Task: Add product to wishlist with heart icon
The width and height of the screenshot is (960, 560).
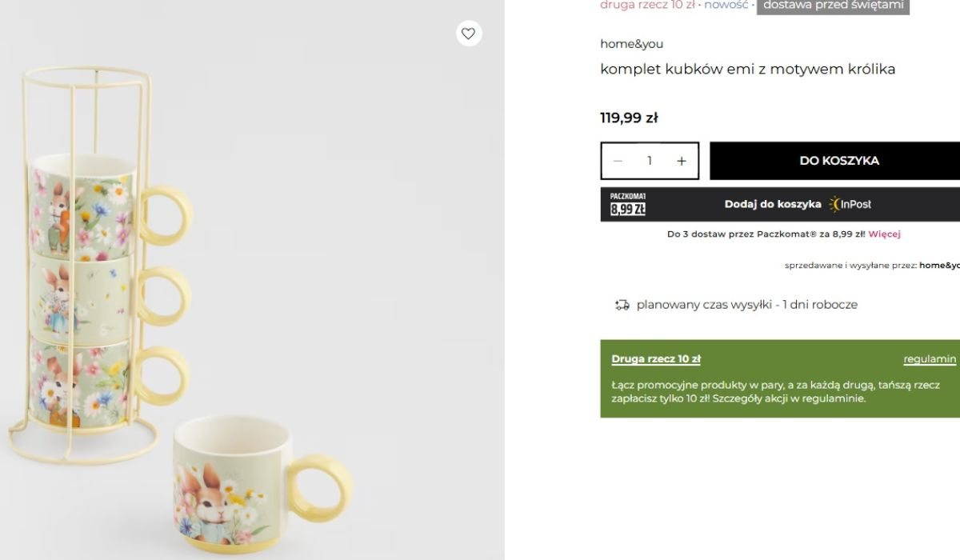Action: pyautogui.click(x=469, y=34)
